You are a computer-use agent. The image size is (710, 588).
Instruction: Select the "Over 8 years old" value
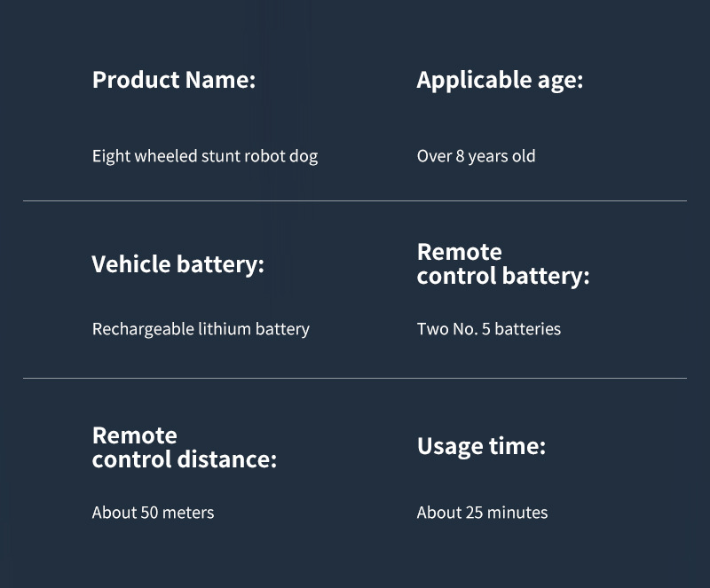click(x=476, y=156)
